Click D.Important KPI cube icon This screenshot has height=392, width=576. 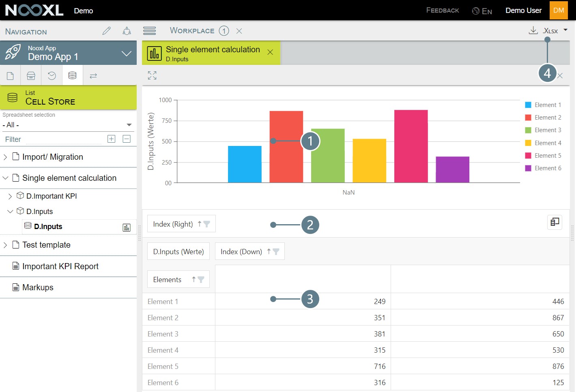click(20, 196)
